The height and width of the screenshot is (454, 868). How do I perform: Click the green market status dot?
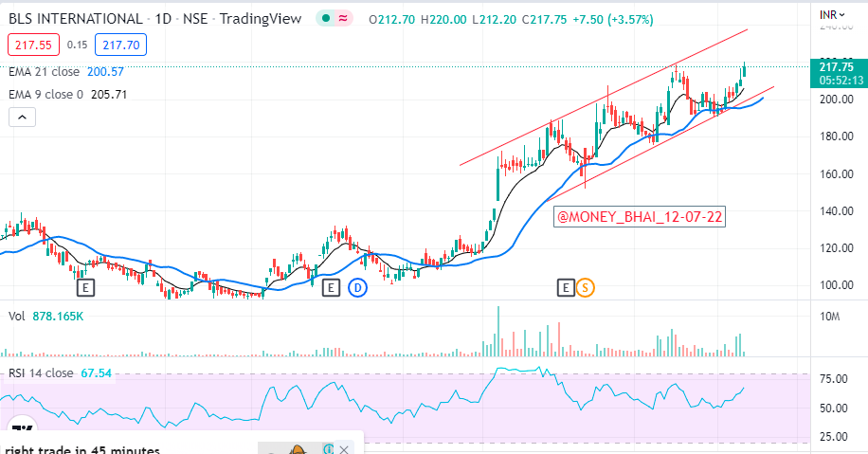(326, 18)
